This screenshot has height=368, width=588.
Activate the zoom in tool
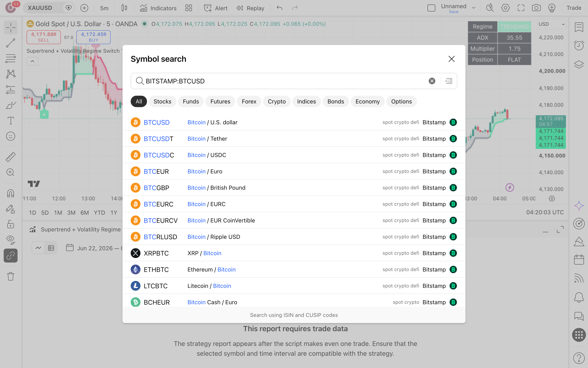10,172
